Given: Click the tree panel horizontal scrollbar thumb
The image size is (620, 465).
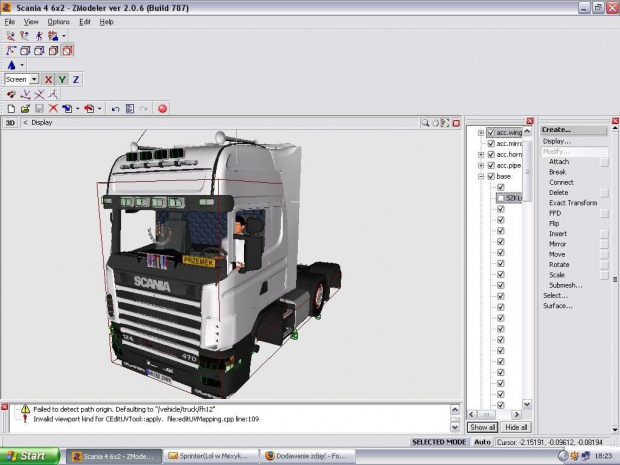Looking at the screenshot, I should pos(486,414).
